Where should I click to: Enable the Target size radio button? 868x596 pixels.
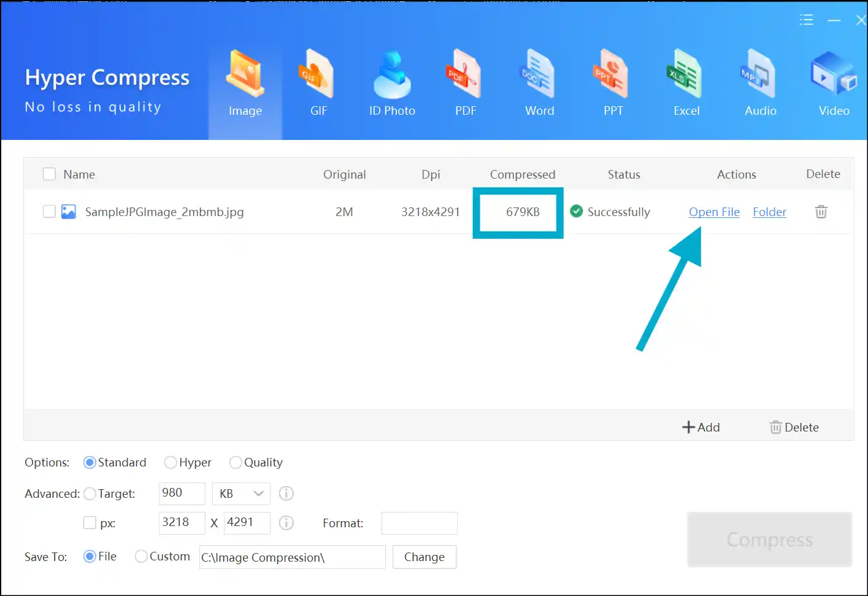90,493
